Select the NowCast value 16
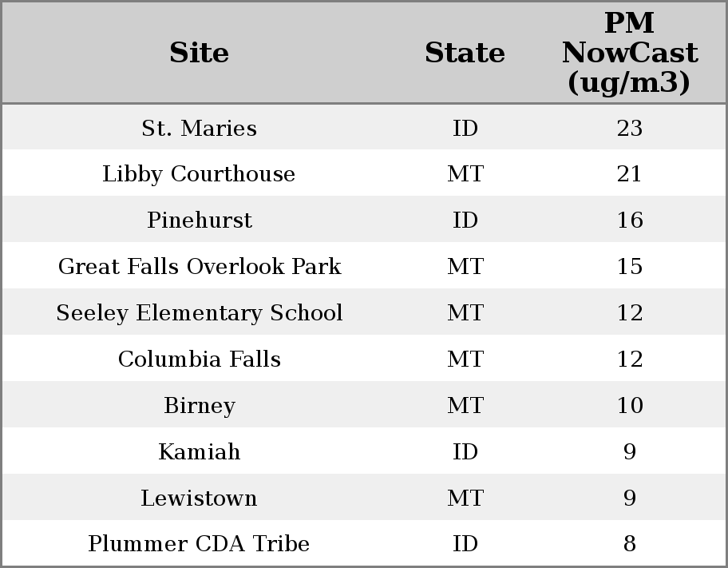The image size is (728, 568). pyautogui.click(x=629, y=220)
